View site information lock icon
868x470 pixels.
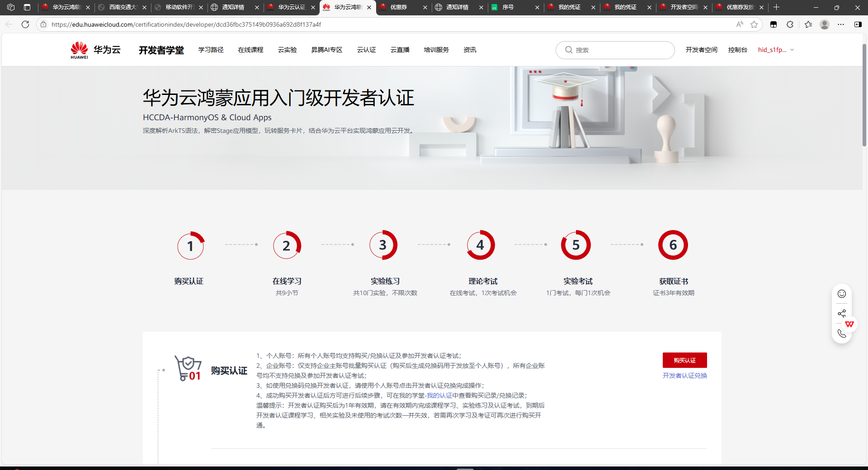(43, 24)
